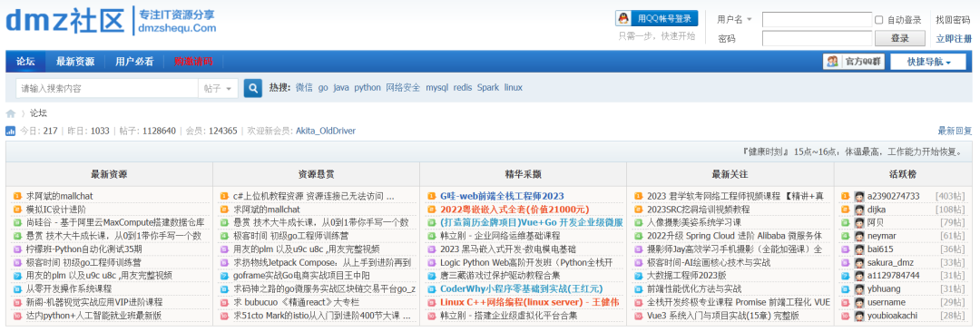Click the 最新关注 column header
Screen dimensions: 980x332
(730, 174)
